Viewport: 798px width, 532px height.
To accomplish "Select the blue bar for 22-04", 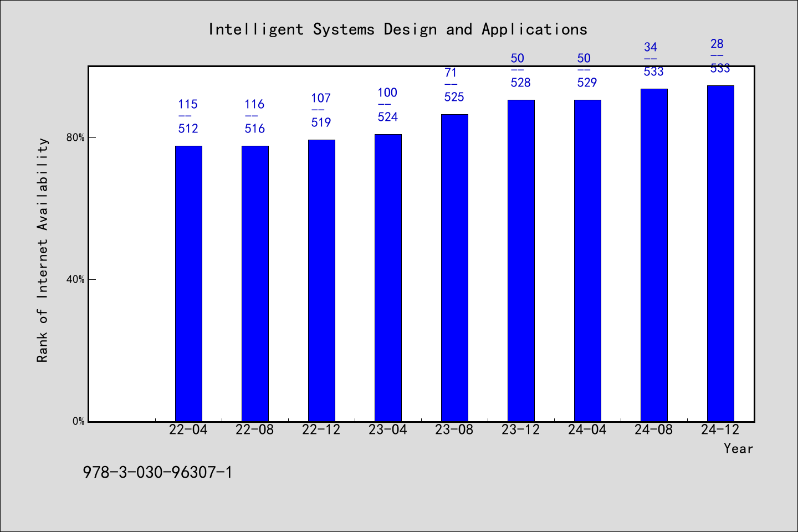I will (x=188, y=284).
